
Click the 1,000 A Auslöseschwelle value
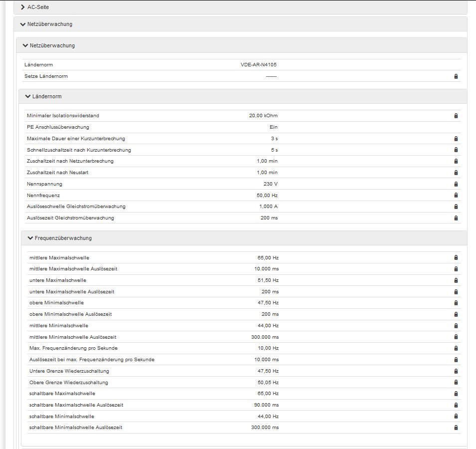[268, 206]
